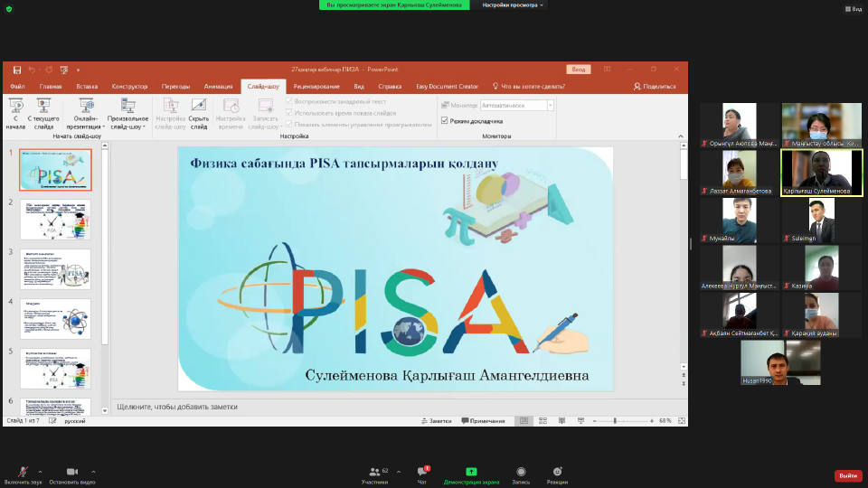Click the Что вы хотите сделать search box
The image size is (868, 488).
point(529,87)
